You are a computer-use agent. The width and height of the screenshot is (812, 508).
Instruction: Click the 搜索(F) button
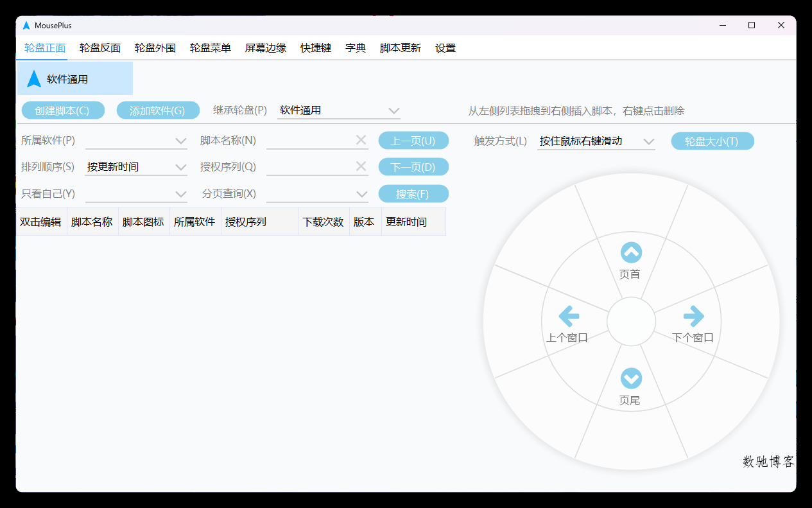(413, 194)
